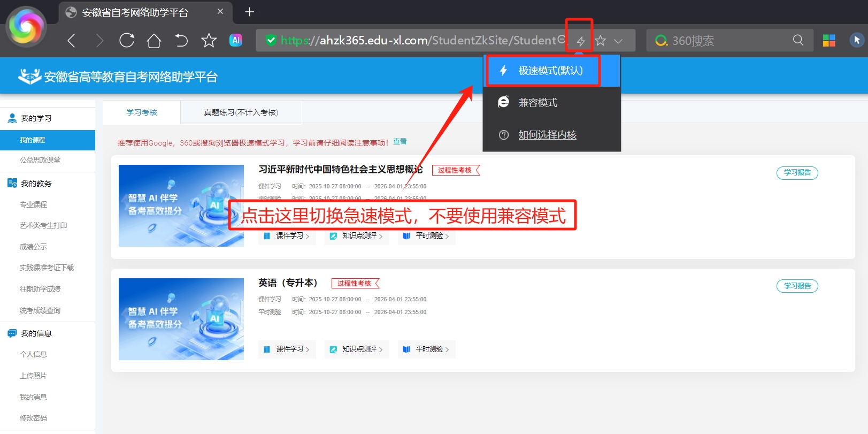Switch to 真题练习(不计入考核) tab
The image size is (868, 434).
[241, 112]
